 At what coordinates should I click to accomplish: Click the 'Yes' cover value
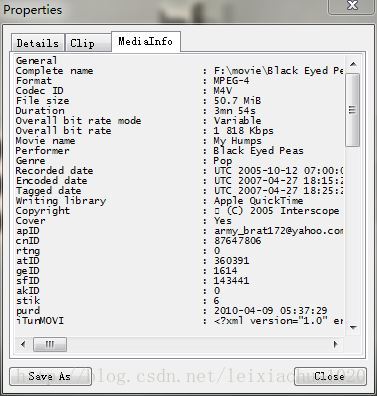223,221
